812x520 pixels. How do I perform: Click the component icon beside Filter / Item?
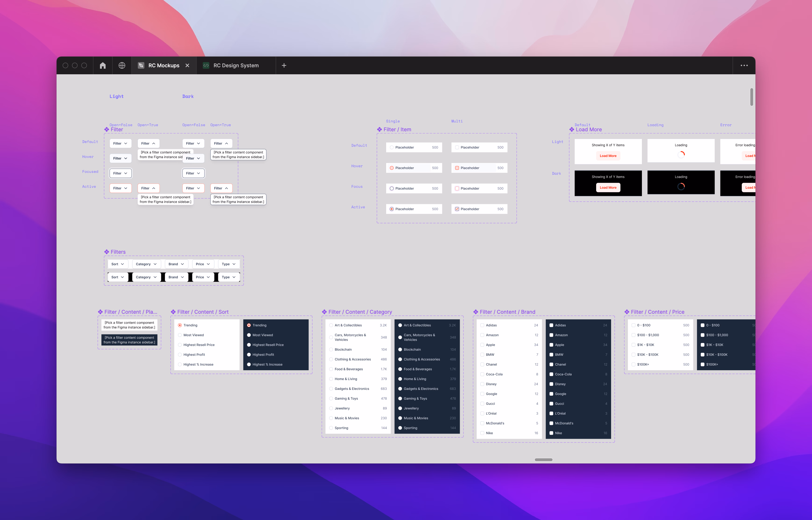(x=380, y=129)
